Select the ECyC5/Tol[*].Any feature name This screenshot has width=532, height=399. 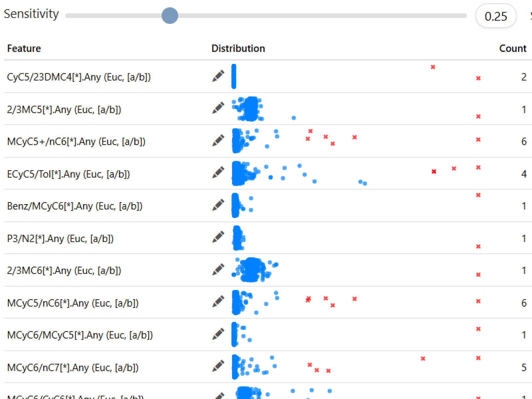pos(68,174)
